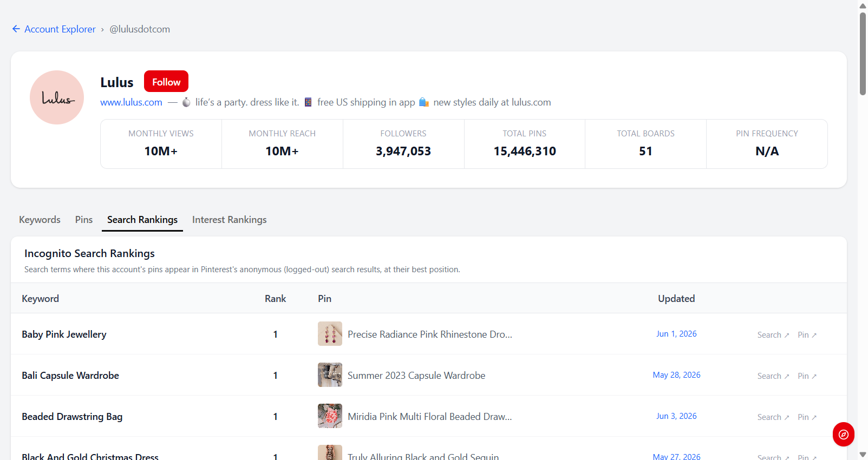Select the Beaded Drawstring Bag keyword
The width and height of the screenshot is (868, 460).
coord(72,417)
